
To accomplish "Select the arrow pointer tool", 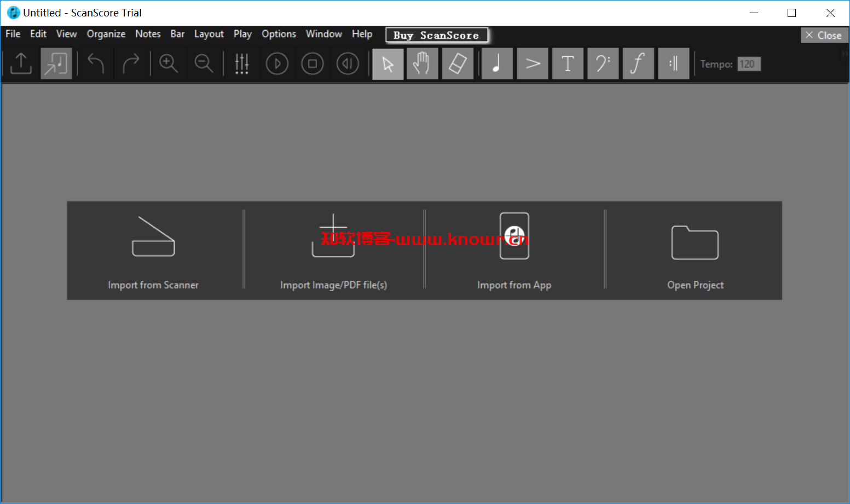I will click(388, 64).
